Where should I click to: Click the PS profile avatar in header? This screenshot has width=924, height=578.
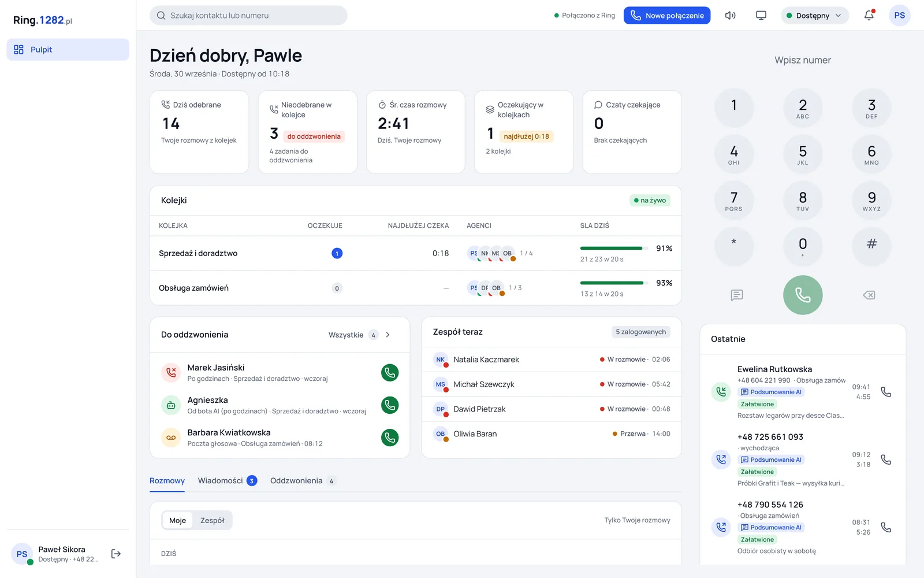(x=899, y=16)
